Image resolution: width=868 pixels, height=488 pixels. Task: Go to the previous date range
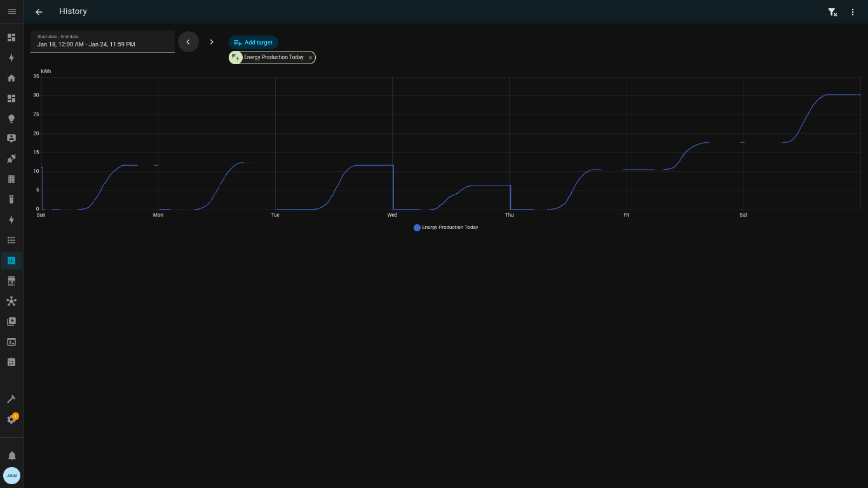click(188, 42)
